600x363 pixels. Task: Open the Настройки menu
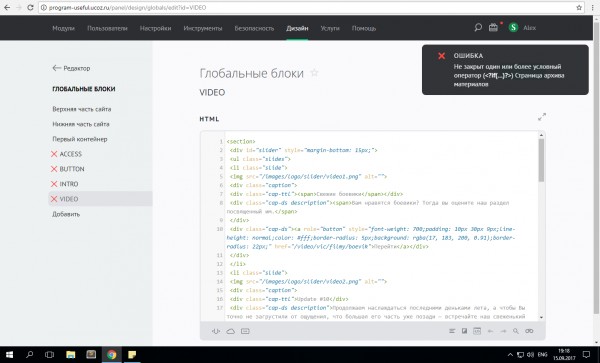155,28
